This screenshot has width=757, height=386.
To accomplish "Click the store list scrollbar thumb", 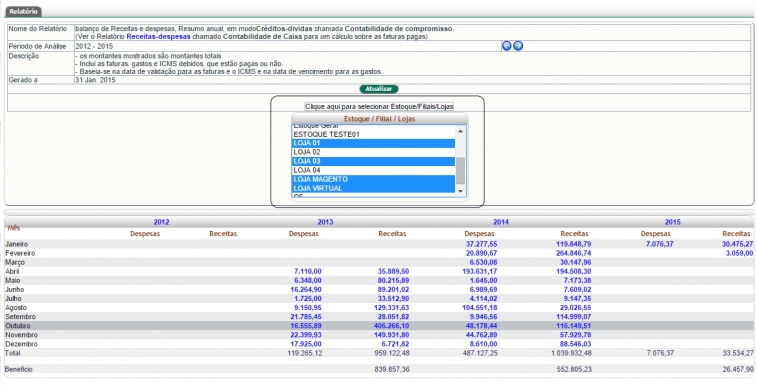I will 460,171.
